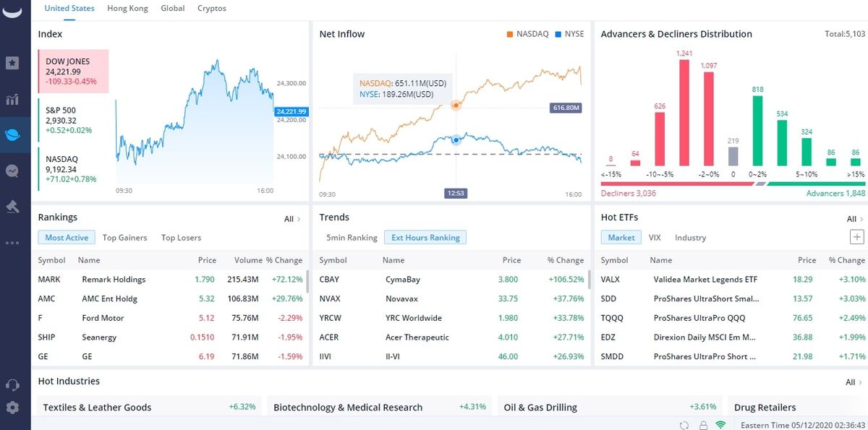The image size is (868, 430).
Task: Click the plus button in Hot ETFs panel
Action: (856, 236)
